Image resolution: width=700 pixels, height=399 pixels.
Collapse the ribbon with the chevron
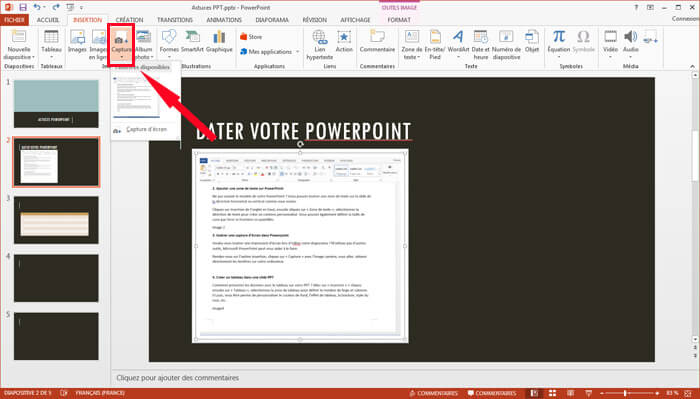(x=692, y=66)
